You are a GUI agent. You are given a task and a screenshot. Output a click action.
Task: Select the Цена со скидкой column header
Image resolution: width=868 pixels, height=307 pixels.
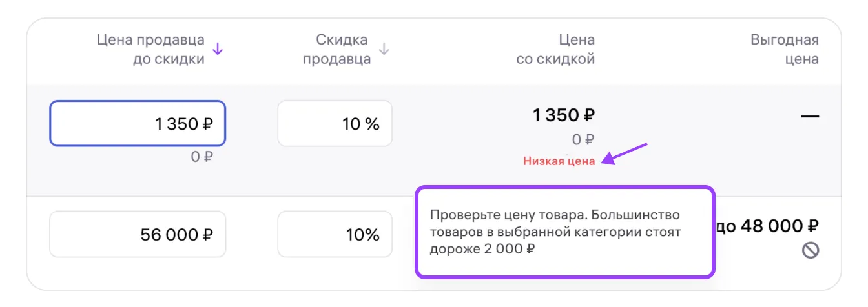pos(555,50)
